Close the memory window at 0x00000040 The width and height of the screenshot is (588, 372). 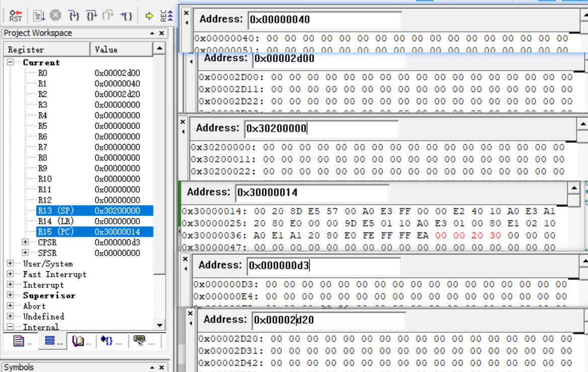tap(186, 13)
